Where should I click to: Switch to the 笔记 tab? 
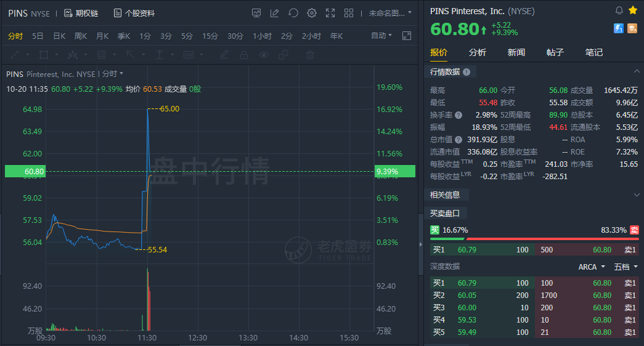pyautogui.click(x=594, y=52)
